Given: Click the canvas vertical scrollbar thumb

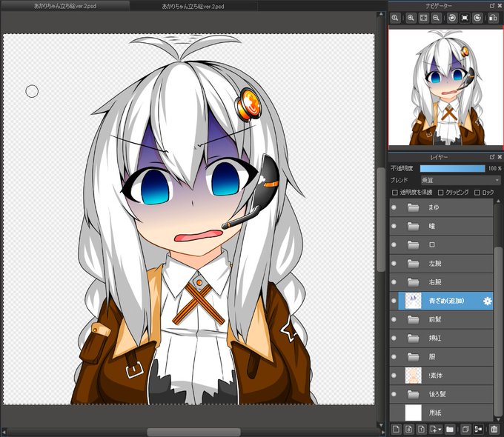Looking at the screenshot, I should click(381, 219).
